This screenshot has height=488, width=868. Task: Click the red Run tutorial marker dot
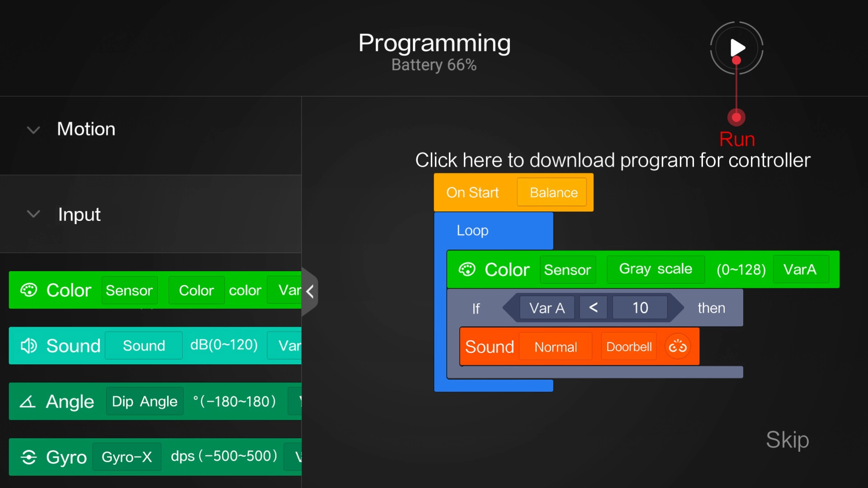736,117
